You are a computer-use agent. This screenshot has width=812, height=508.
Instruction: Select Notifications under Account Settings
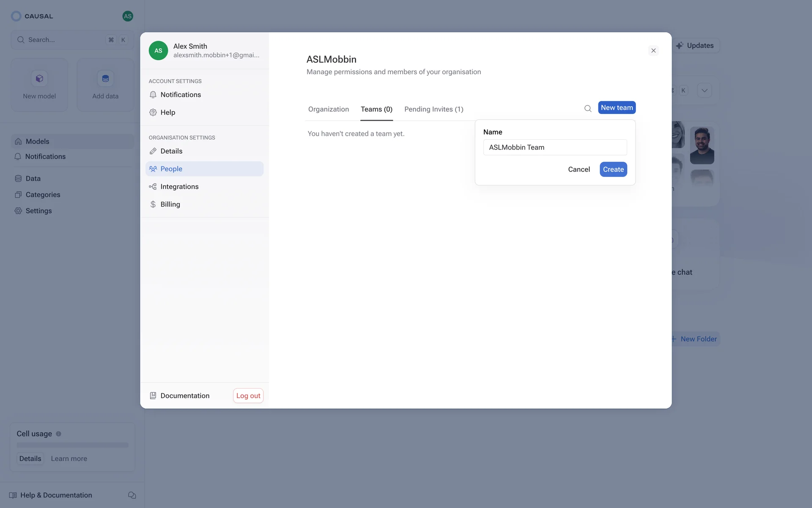pyautogui.click(x=181, y=95)
